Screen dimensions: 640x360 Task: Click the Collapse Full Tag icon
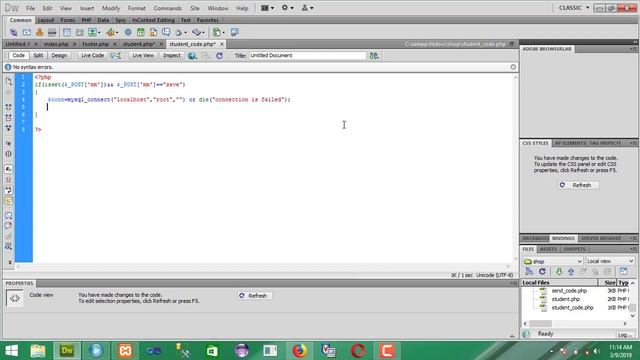pyautogui.click(x=9, y=107)
